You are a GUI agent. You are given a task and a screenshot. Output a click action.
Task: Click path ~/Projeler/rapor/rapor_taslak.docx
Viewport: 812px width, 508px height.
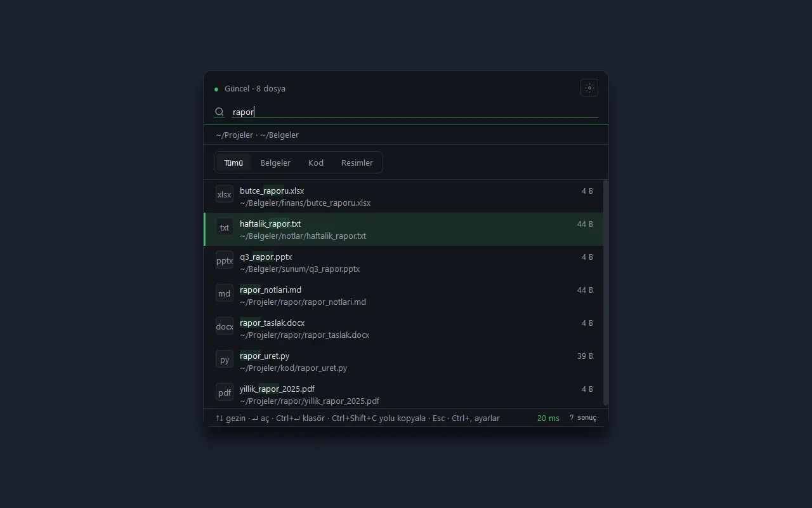click(x=304, y=335)
